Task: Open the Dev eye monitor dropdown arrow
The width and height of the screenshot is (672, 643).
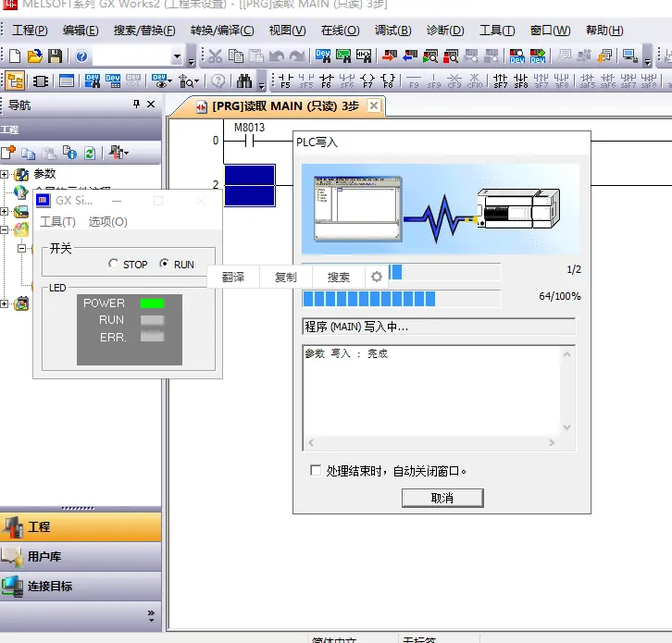Action: tap(170, 81)
